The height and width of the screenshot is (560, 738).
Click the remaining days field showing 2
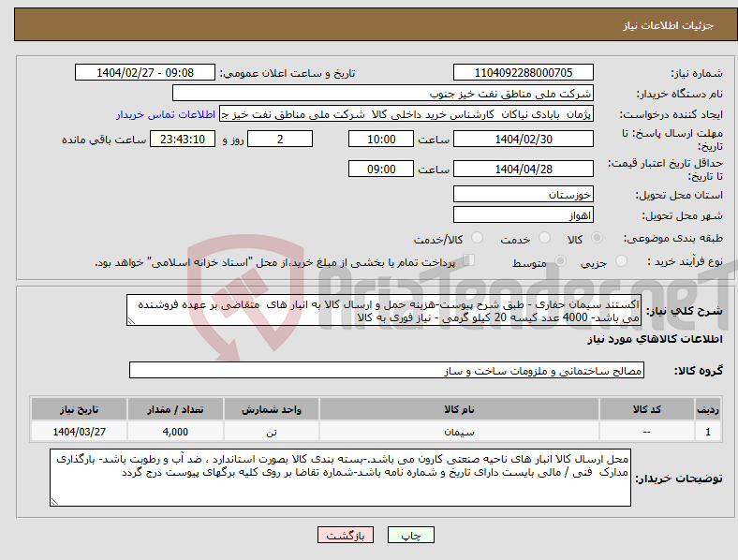280,140
